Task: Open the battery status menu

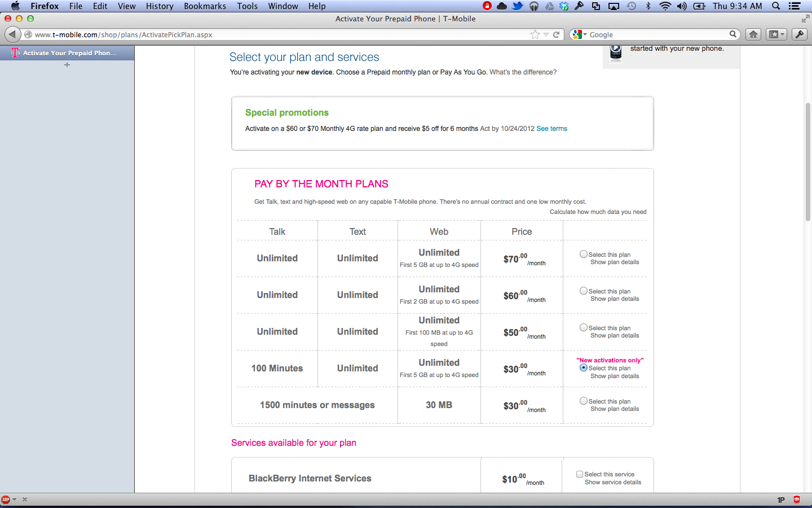Action: tap(699, 6)
